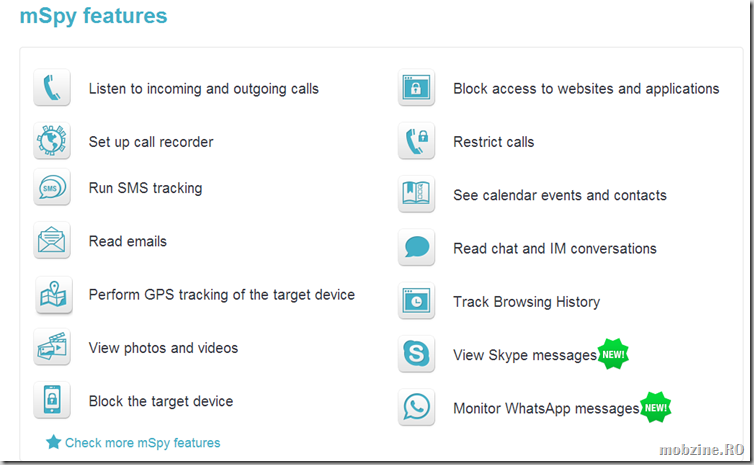Image resolution: width=754 pixels, height=465 pixels.
Task: Click the phone handset icon for listening calls
Action: (x=52, y=88)
